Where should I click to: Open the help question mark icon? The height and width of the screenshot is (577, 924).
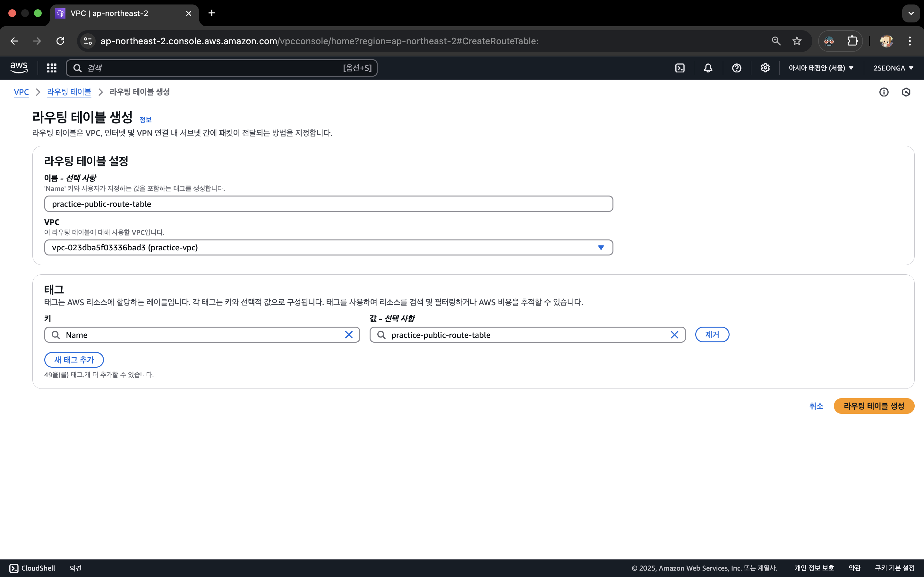coord(737,68)
